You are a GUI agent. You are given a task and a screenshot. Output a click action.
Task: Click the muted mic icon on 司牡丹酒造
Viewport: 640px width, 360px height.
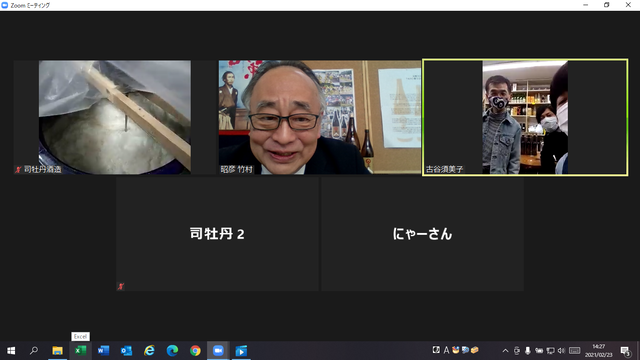pos(18,169)
